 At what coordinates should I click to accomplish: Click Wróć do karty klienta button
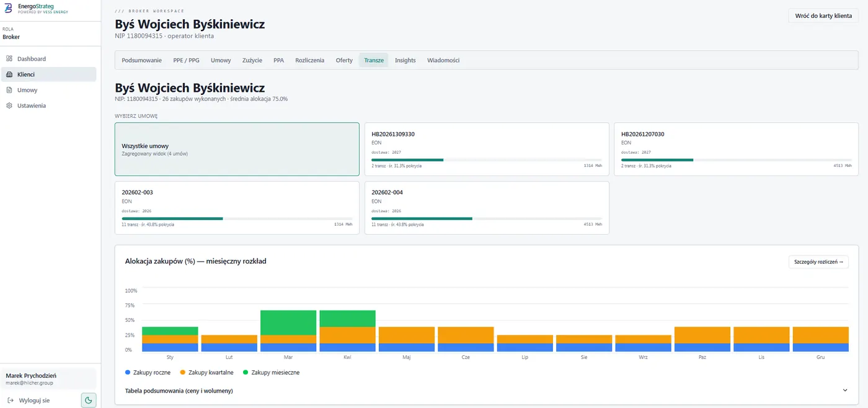823,16
